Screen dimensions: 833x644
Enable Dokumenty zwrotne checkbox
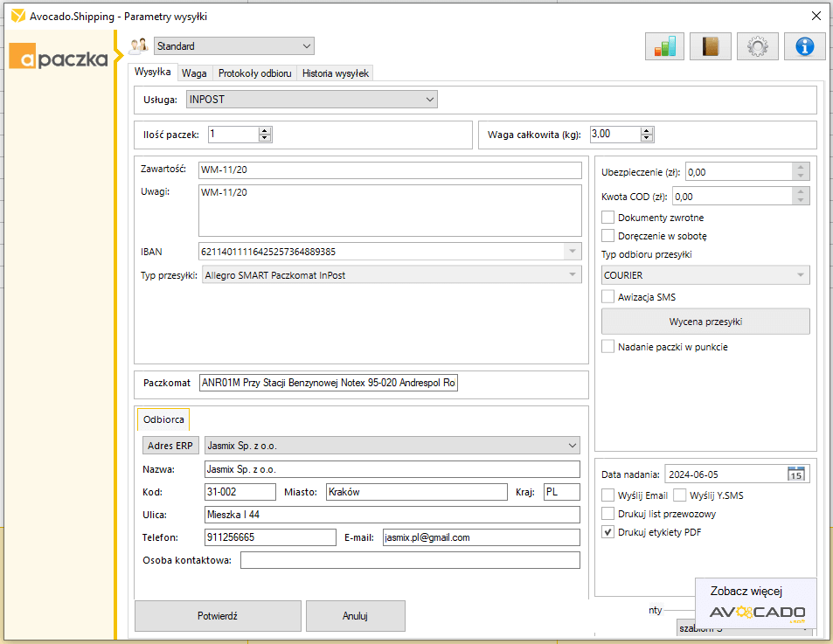click(608, 218)
